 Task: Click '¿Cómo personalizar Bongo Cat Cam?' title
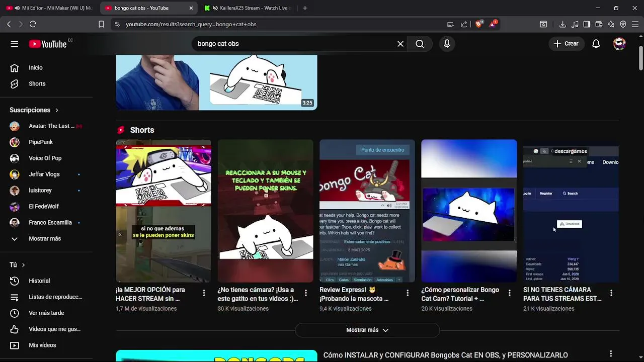tap(460, 294)
